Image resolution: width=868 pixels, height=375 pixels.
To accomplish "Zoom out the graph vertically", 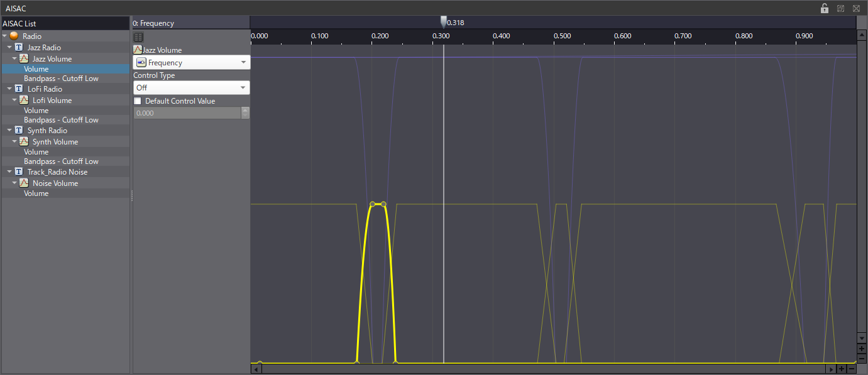I will pos(862,358).
